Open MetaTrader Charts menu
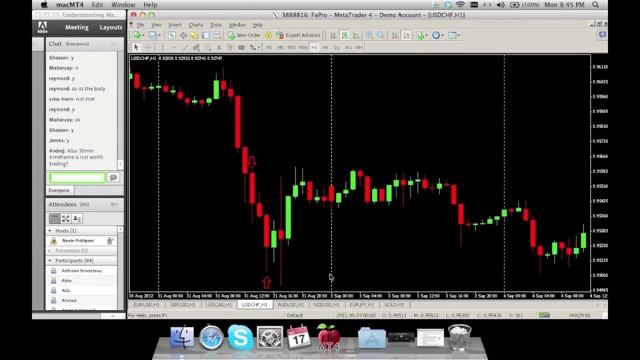 pyautogui.click(x=196, y=25)
